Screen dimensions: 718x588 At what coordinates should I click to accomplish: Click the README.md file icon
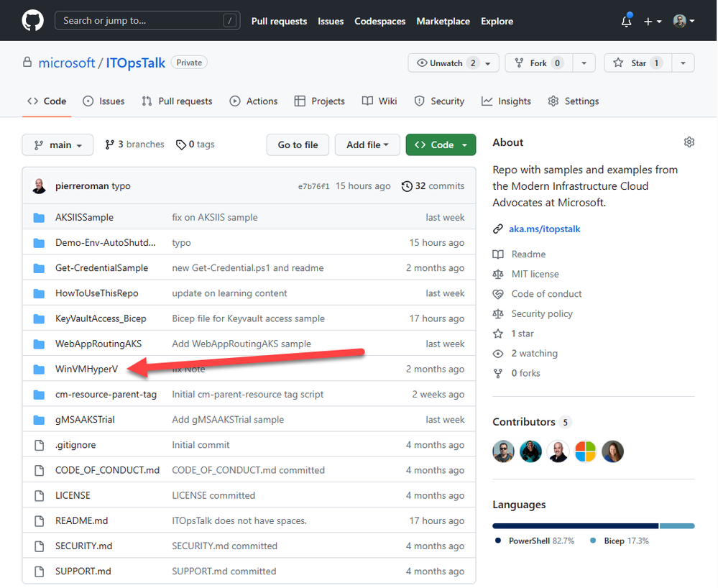point(40,520)
